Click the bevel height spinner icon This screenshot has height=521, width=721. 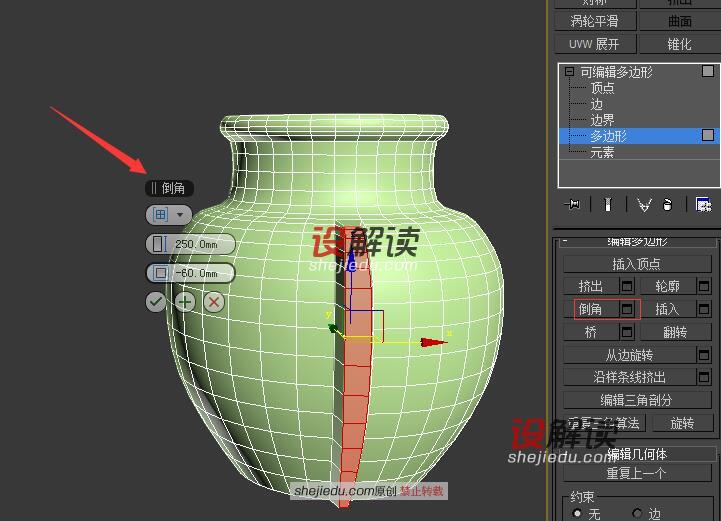tap(159, 244)
